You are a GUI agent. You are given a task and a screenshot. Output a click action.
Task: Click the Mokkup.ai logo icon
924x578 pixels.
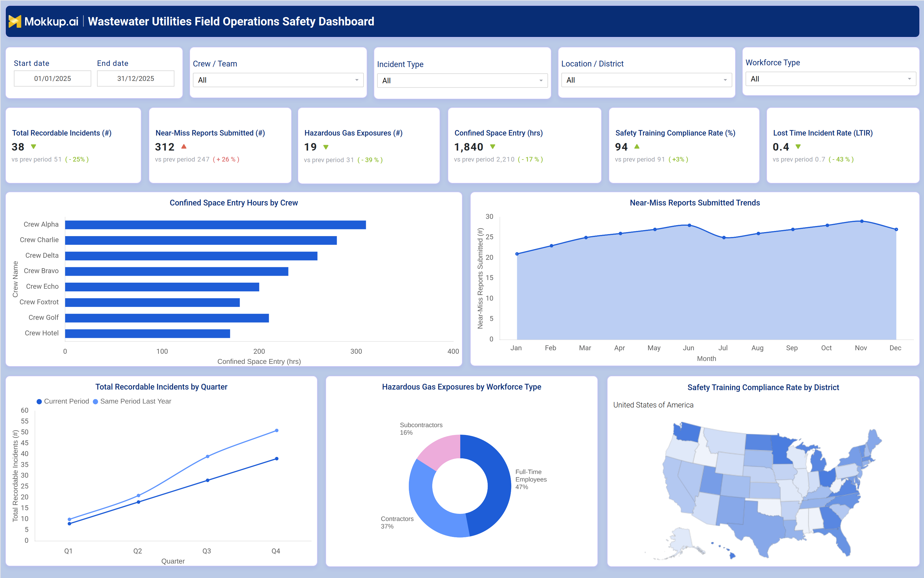(15, 21)
